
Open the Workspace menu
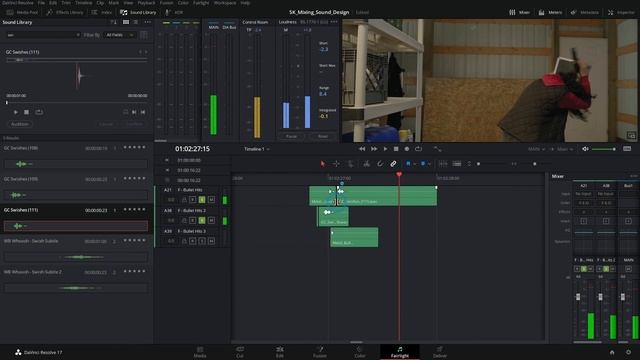click(x=225, y=2)
